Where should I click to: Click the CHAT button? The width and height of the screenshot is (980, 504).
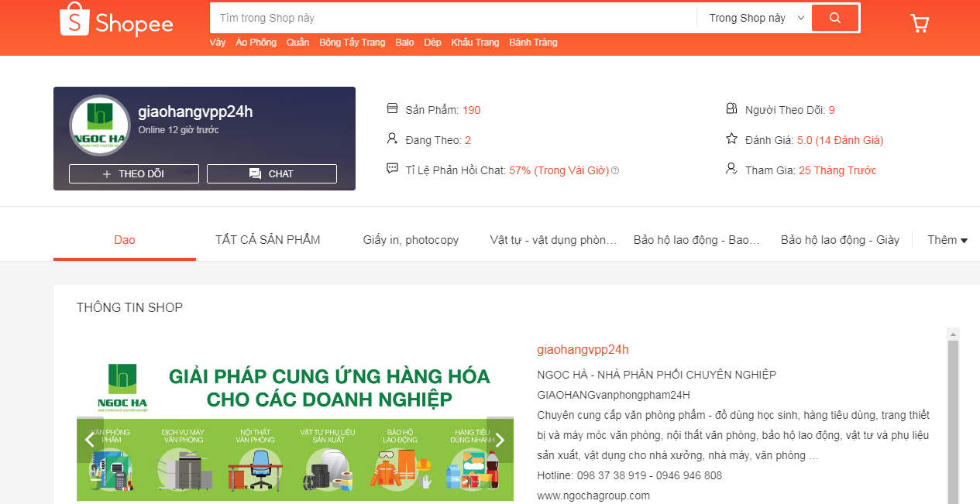pyautogui.click(x=272, y=173)
